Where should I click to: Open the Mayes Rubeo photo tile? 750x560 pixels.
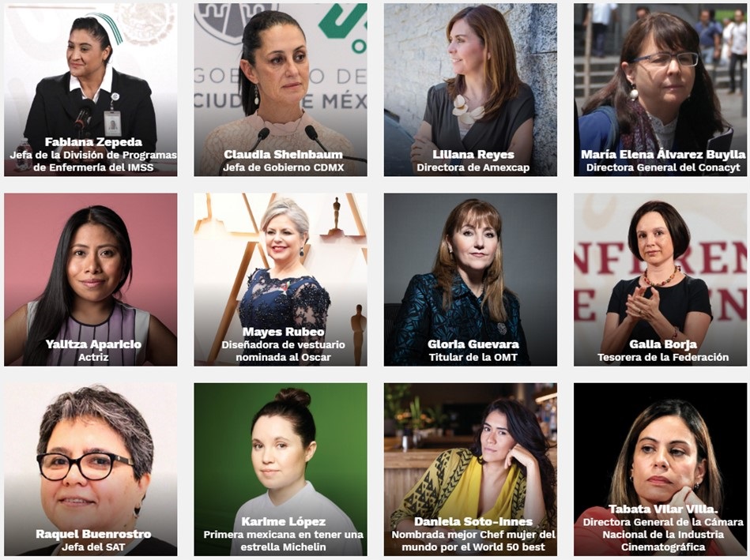[x=281, y=280]
